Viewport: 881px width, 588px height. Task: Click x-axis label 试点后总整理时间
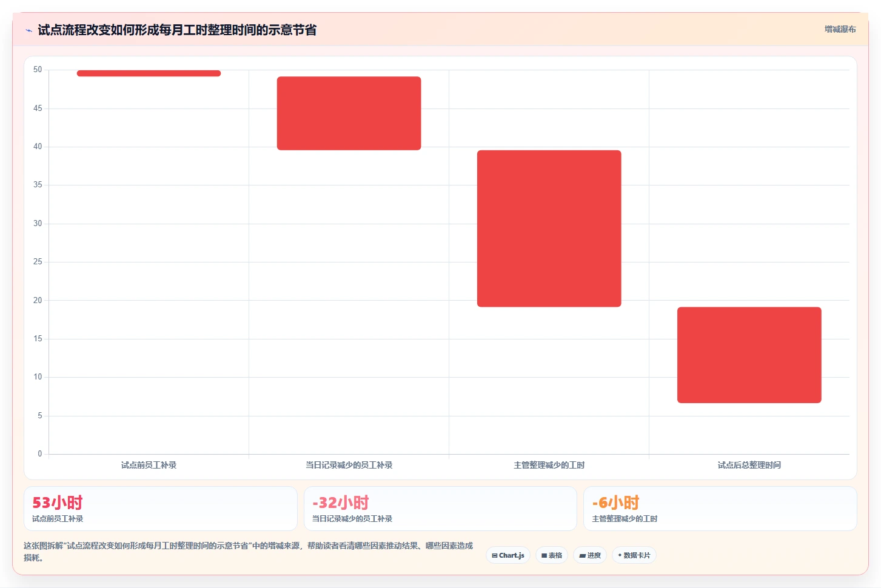749,465
